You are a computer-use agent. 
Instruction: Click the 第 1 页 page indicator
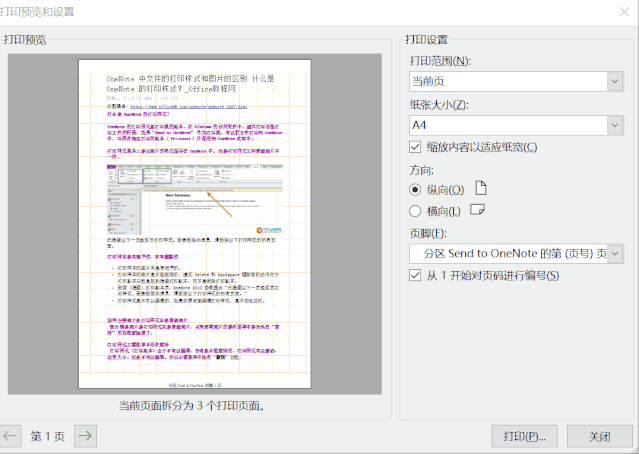tap(47, 436)
